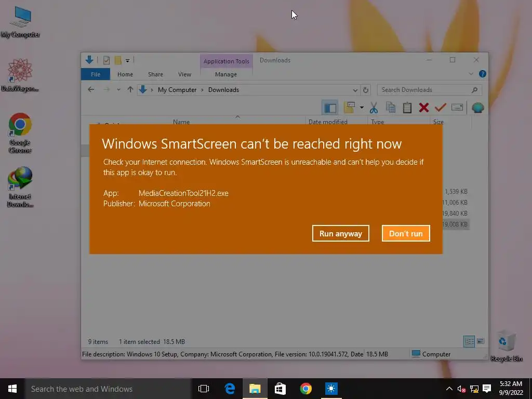The width and height of the screenshot is (532, 399).
Task: Click the muted volume tray icon
Action: coord(461,389)
